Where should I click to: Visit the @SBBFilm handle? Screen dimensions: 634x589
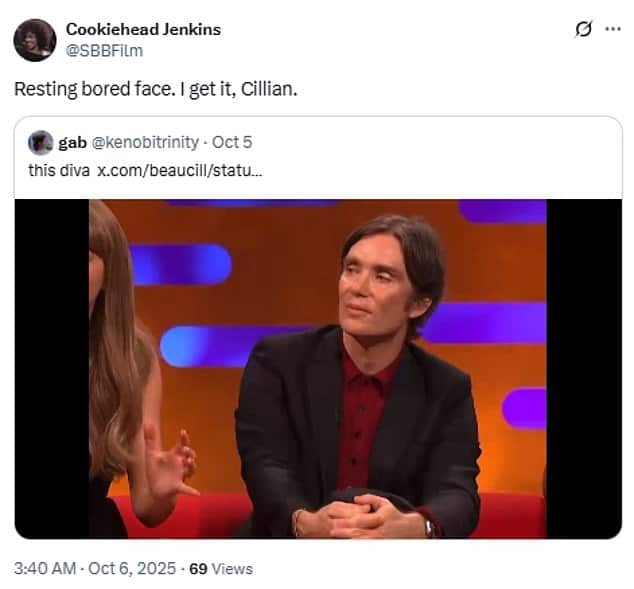coord(104,51)
